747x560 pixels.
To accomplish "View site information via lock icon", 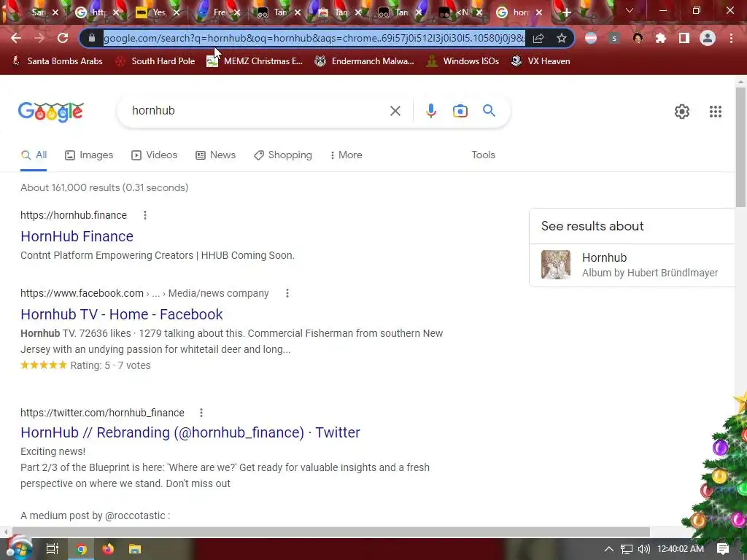I will pos(92,38).
